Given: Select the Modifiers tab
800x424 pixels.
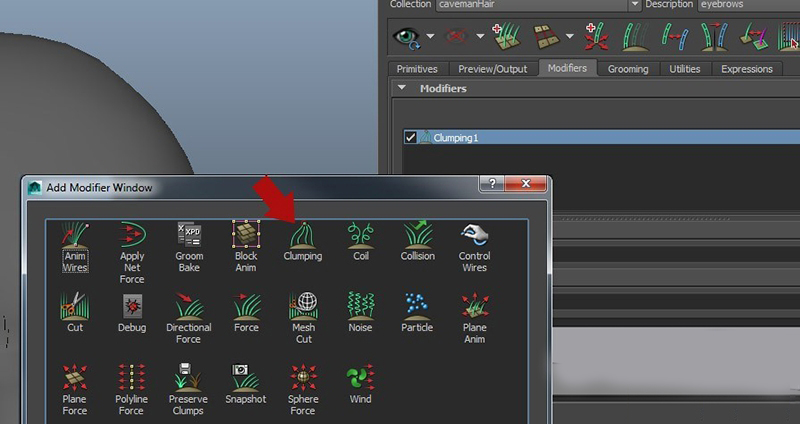Looking at the screenshot, I should point(567,68).
